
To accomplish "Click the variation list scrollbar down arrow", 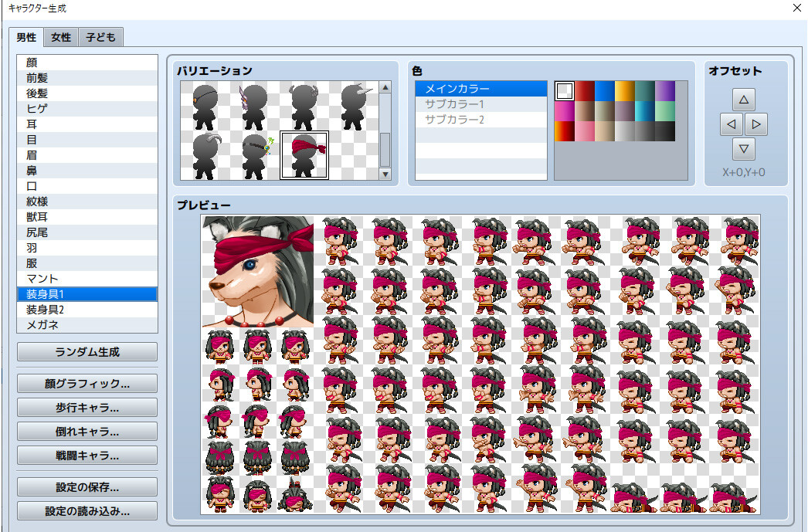I will coord(384,174).
